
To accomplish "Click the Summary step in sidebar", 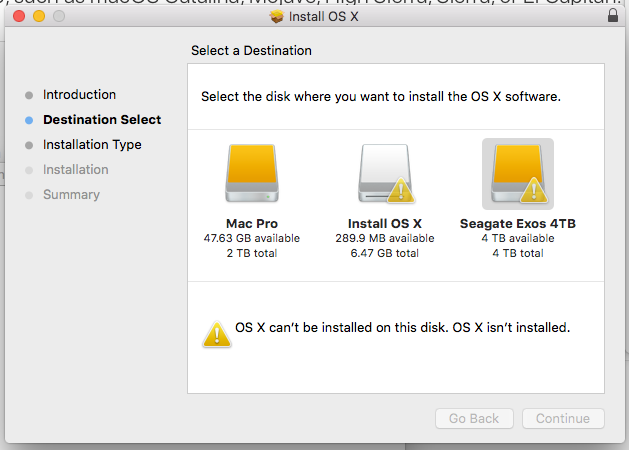I will (x=71, y=195).
